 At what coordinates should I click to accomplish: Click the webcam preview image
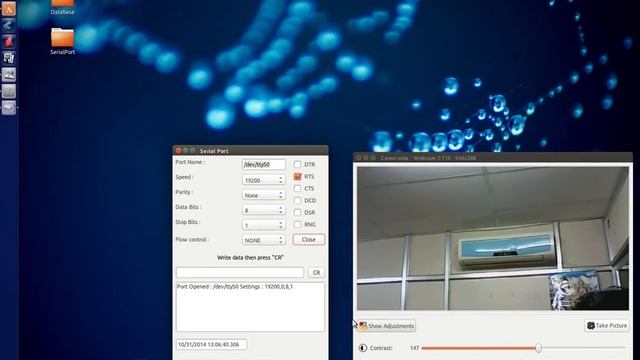[x=493, y=238]
